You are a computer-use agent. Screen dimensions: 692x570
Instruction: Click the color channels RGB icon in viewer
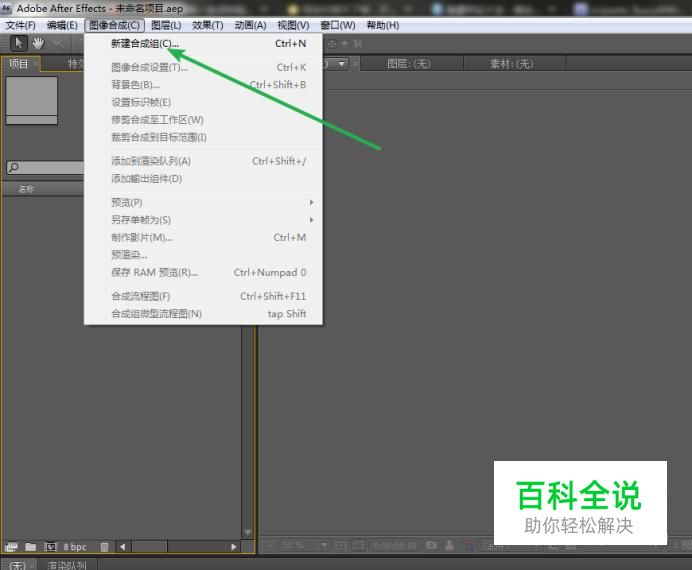(467, 546)
